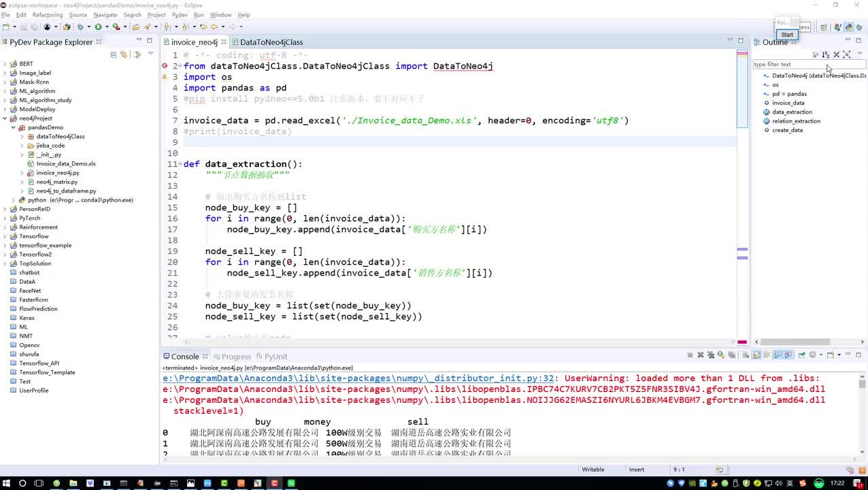
Task: Expand the PyTorch project node
Action: (x=5, y=218)
